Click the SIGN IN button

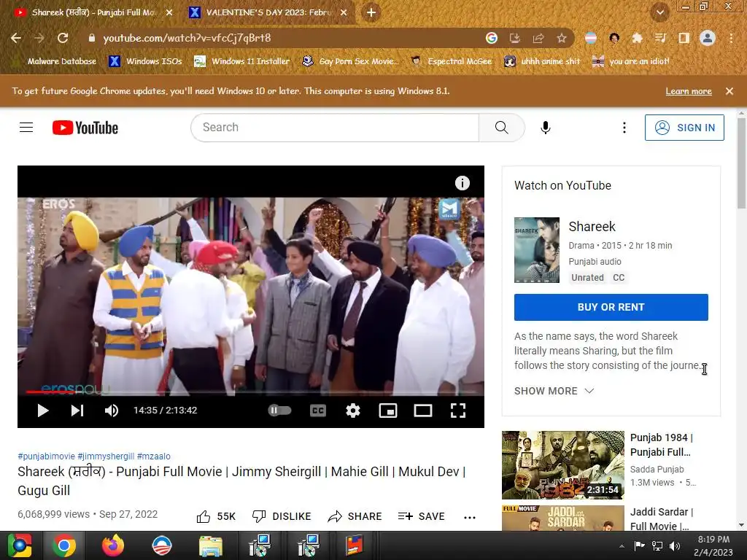point(684,128)
